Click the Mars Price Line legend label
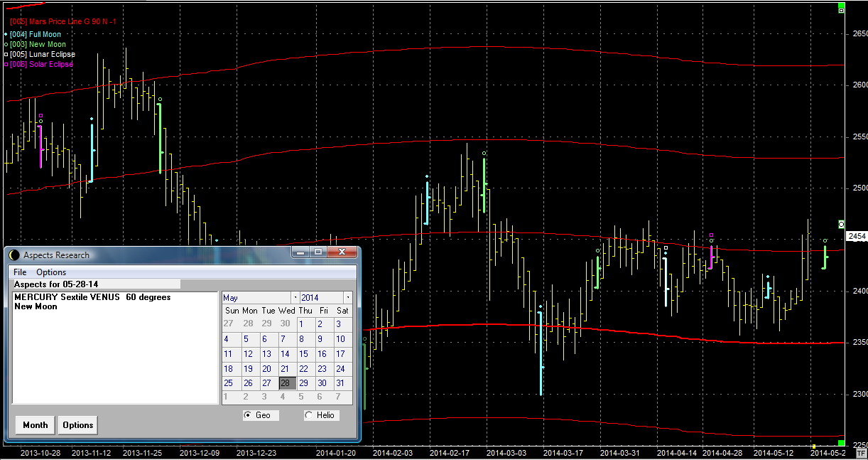The width and height of the screenshot is (868, 460). pos(64,22)
